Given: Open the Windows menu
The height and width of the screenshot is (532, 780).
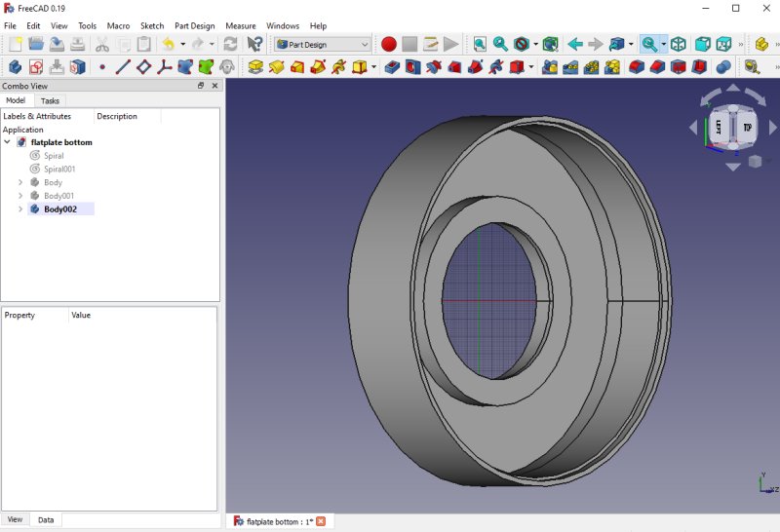Looking at the screenshot, I should point(283,26).
